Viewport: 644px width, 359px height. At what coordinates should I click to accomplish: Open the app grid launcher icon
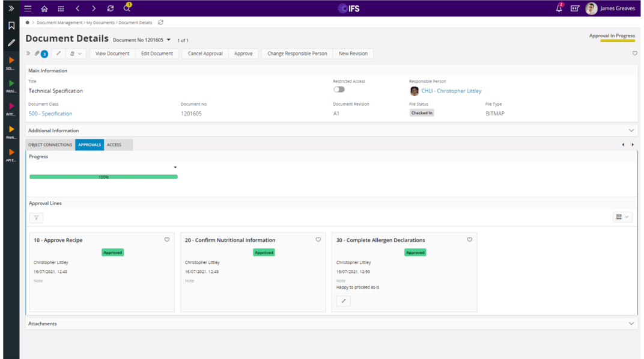61,8
